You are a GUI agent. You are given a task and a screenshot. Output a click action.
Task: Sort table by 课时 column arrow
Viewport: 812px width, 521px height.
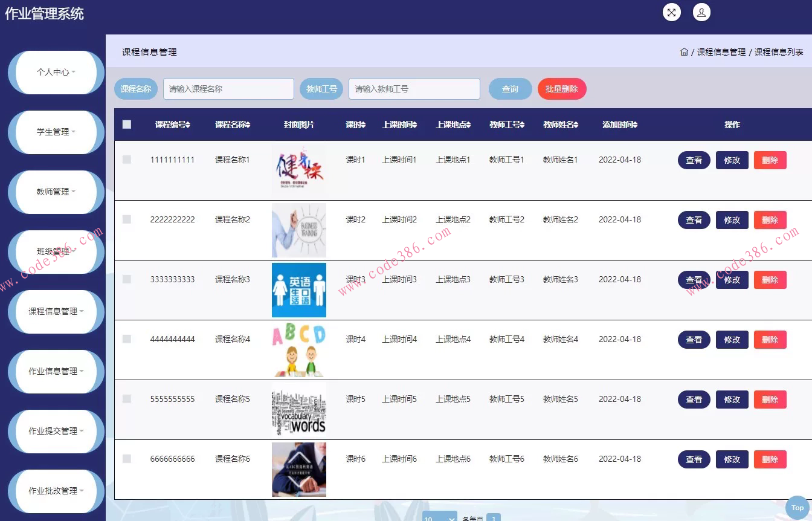point(364,125)
